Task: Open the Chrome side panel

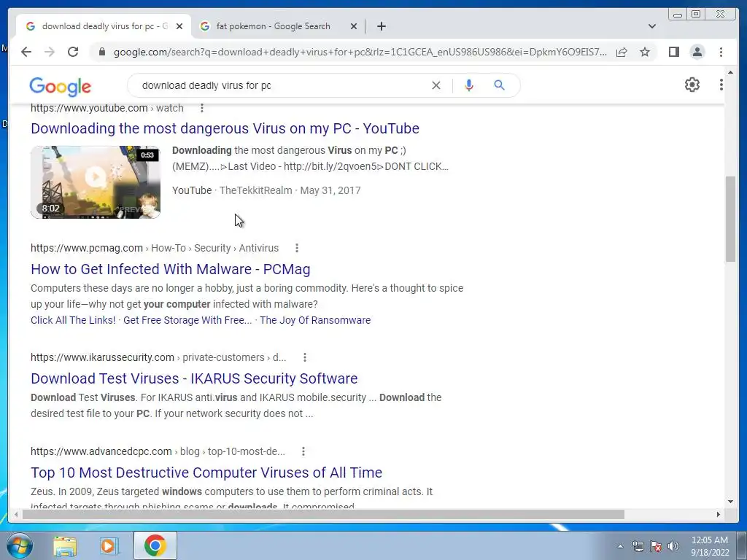Action: coord(673,52)
